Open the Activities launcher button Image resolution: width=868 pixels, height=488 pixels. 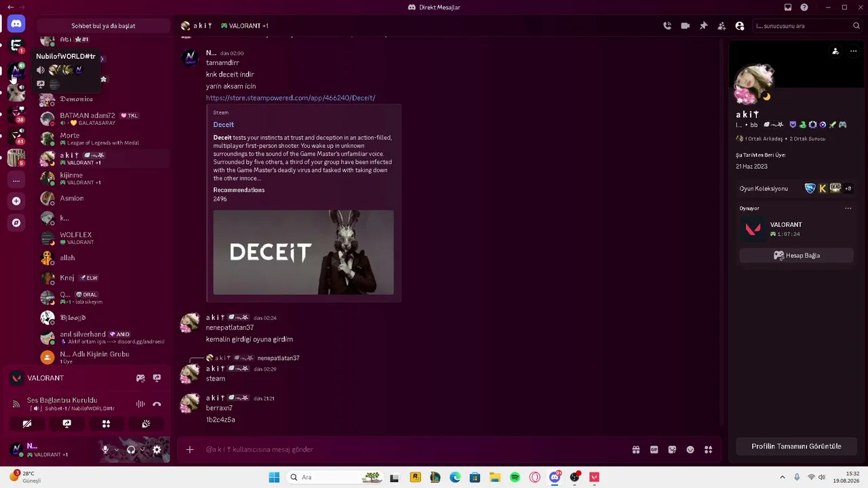pyautogui.click(x=106, y=424)
